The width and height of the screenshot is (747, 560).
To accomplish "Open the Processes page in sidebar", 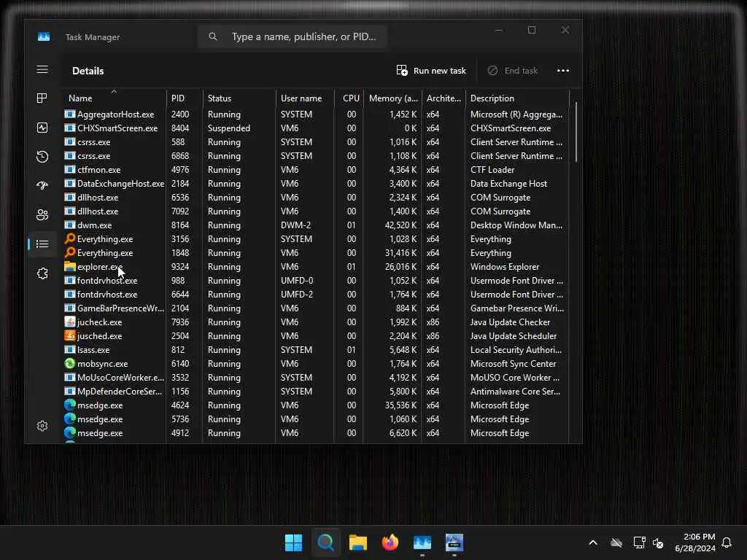I will click(x=42, y=98).
